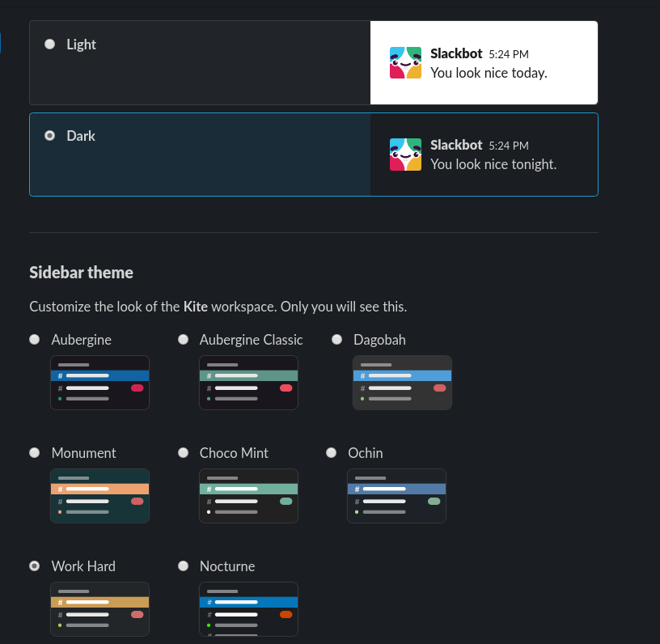This screenshot has width=660, height=644.
Task: Click the Slackbot avatar in Light preview
Action: pyautogui.click(x=405, y=63)
